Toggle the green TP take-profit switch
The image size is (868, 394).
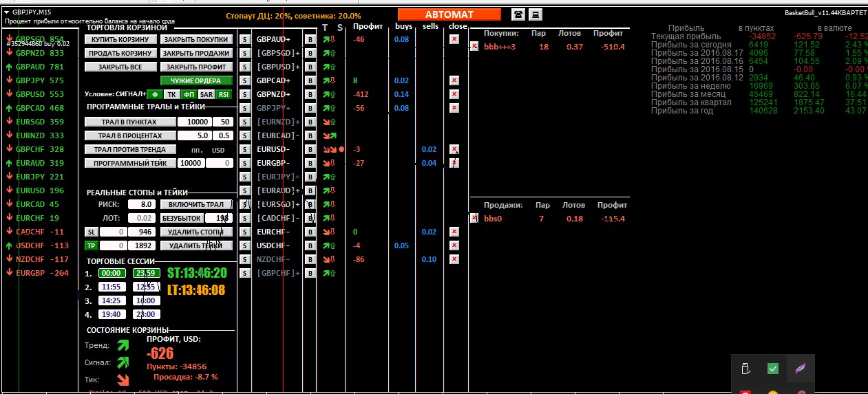[91, 245]
